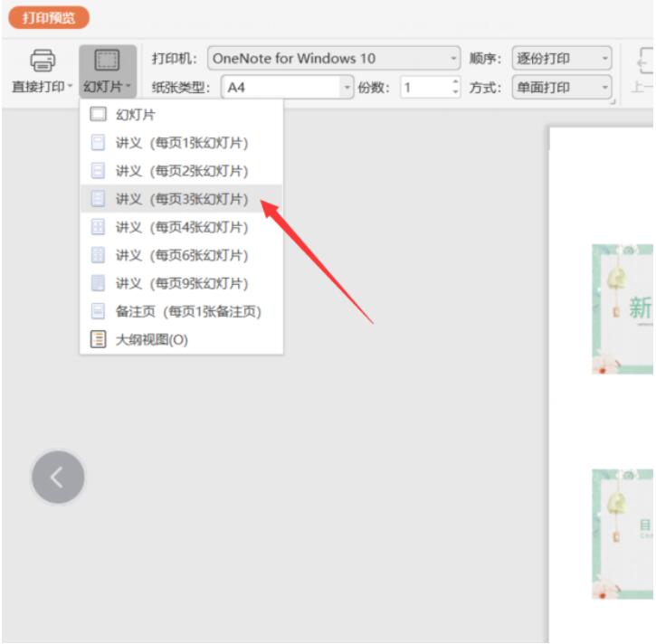This screenshot has height=644, width=656.
Task: Click the first slide thumbnail in preview
Action: pos(623,308)
